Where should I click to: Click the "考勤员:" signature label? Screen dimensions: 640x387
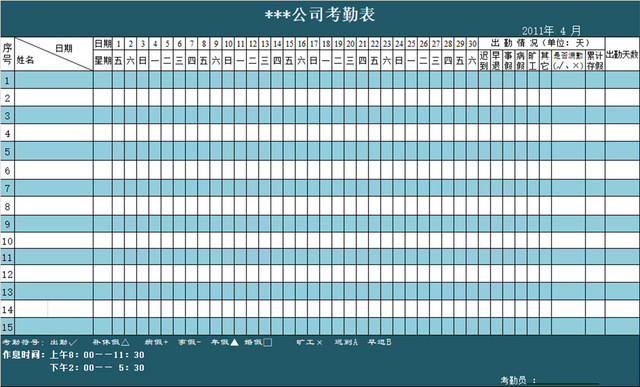click(518, 380)
